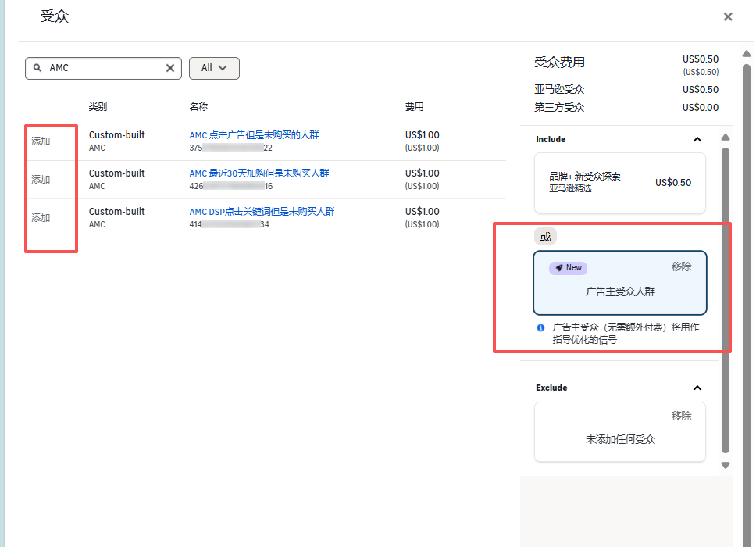
Task: Click scroll-up arrow of Include panel scrollbar
Action: pyautogui.click(x=726, y=138)
